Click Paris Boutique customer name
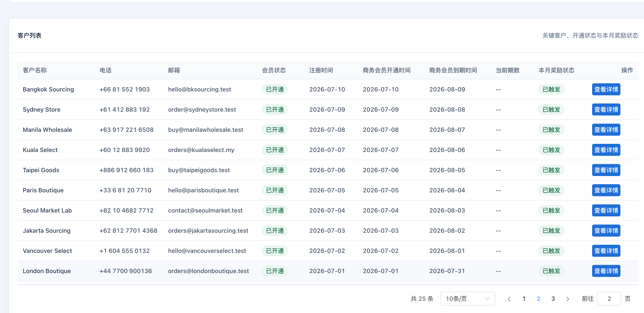Screen dimensions: 644x313 coord(43,190)
